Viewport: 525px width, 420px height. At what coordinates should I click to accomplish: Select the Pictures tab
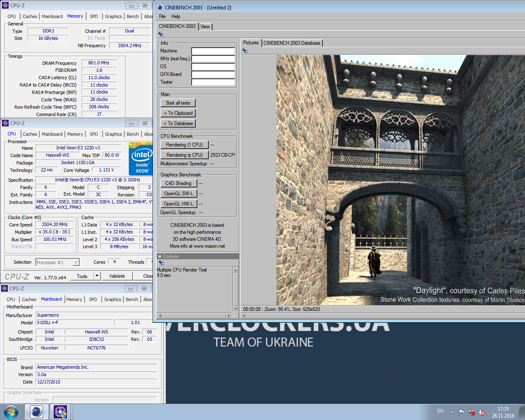251,43
